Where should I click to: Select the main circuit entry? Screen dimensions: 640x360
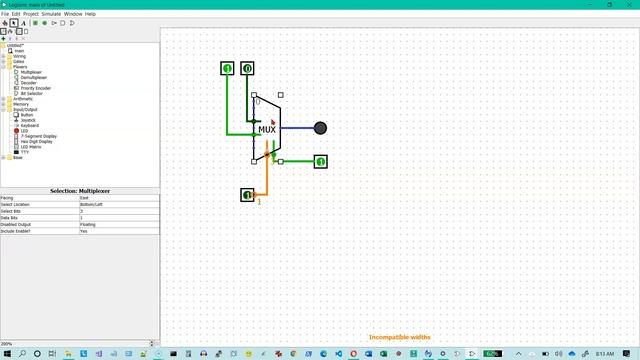pos(19,51)
